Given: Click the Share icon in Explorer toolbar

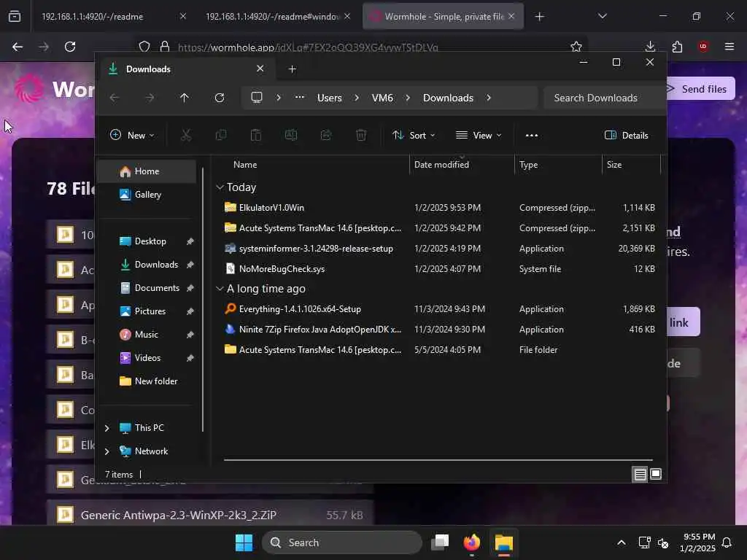Looking at the screenshot, I should 326,135.
